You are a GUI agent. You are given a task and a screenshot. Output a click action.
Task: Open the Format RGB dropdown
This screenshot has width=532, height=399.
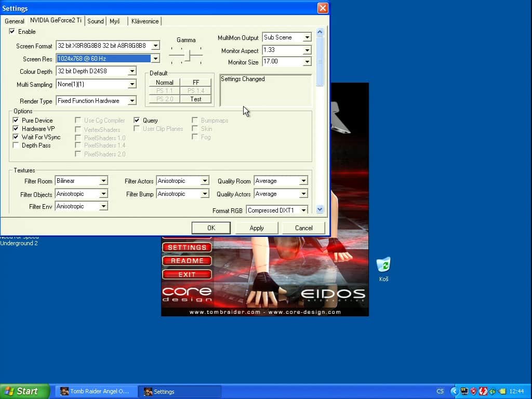coord(303,210)
